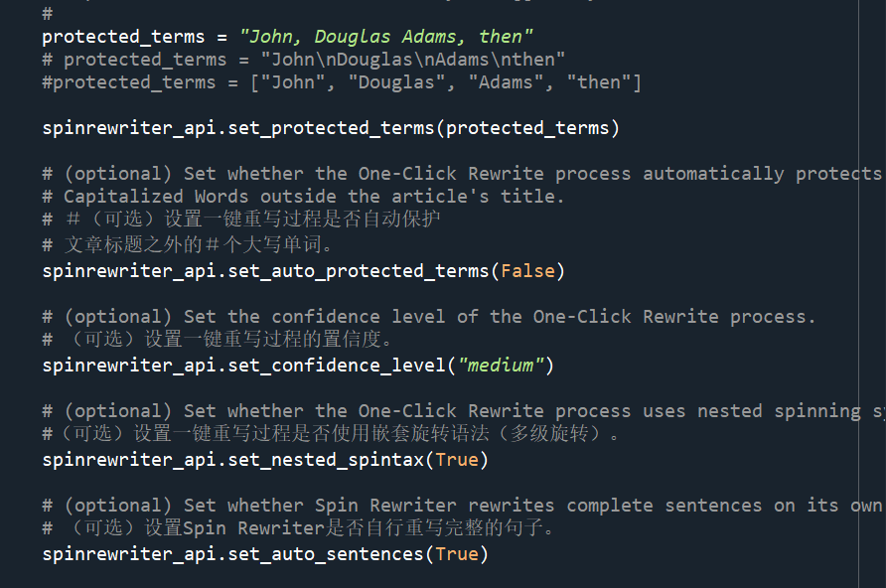Place cursor on set_protected_terms method name

(353, 127)
